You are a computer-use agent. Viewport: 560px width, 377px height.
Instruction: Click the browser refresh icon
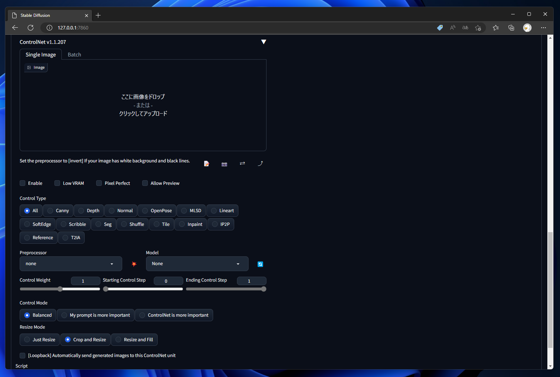tap(31, 27)
